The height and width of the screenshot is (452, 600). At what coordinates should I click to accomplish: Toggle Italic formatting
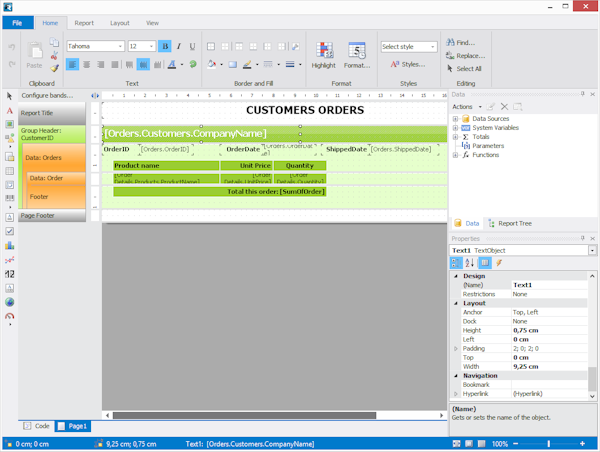pyautogui.click(x=179, y=46)
